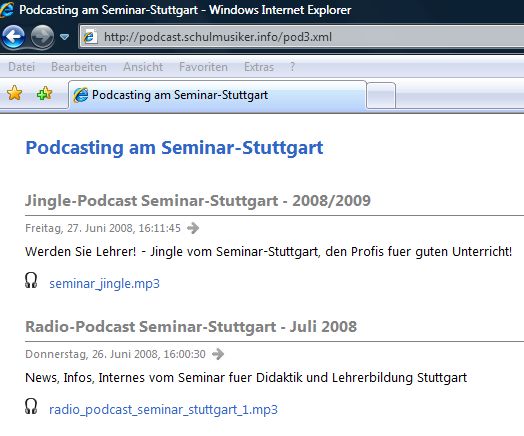Viewport: 524px width, 436px height.
Task: Open the Favorites Center star icon
Action: tap(14, 93)
